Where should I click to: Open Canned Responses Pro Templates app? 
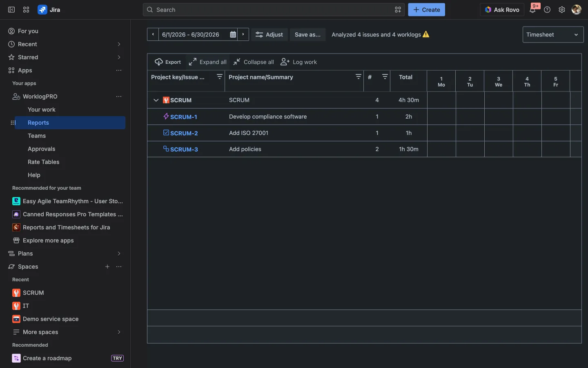point(67,214)
